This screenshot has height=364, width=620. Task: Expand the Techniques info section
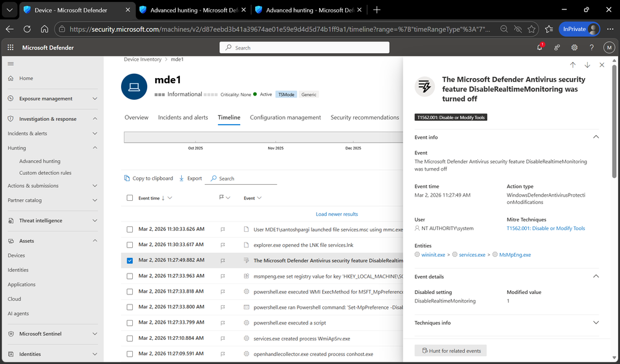click(595, 322)
